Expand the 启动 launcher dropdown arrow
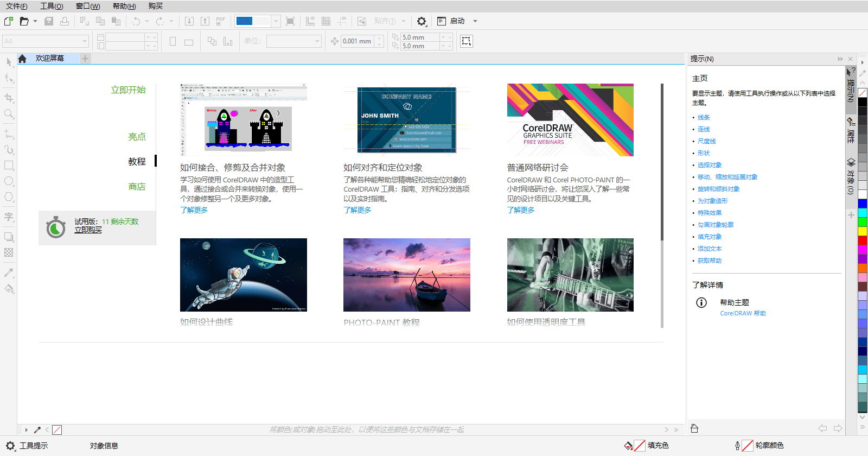The height and width of the screenshot is (456, 868). coord(475,21)
